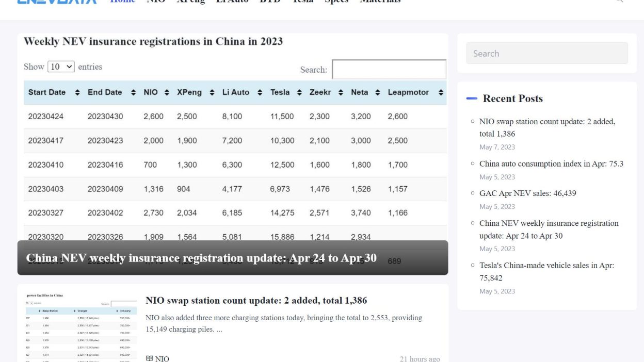Select the Neta value 3,740
Viewport: 644px width, 362px height.
361,212
